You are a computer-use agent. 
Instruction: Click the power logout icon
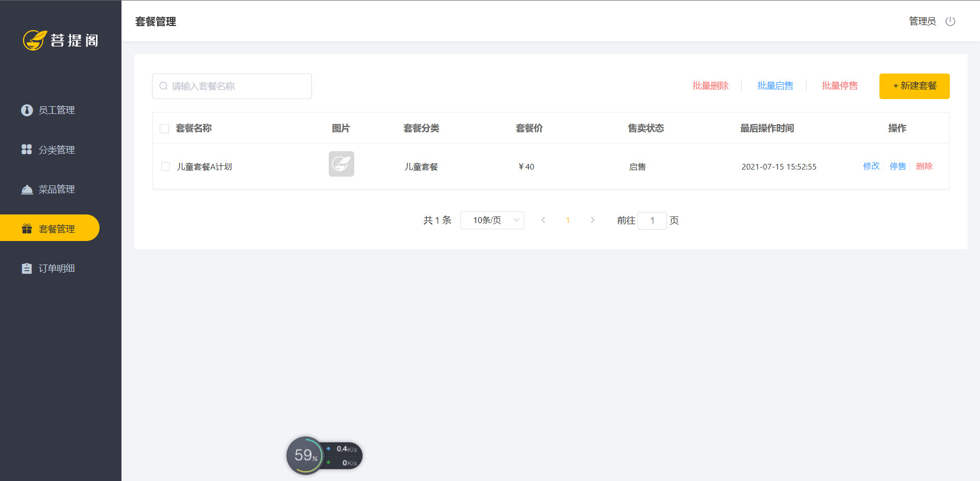point(950,21)
